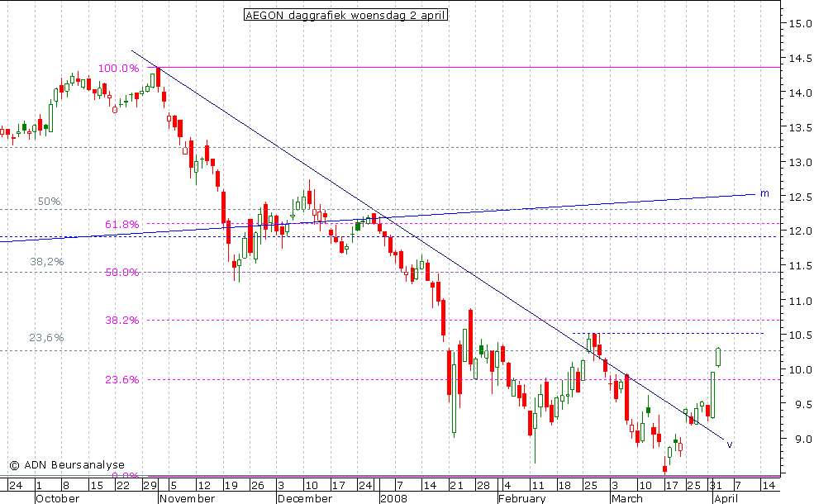The image size is (814, 504).
Task: Pick the magenta "38.2%" retracement label
Action: (x=122, y=321)
